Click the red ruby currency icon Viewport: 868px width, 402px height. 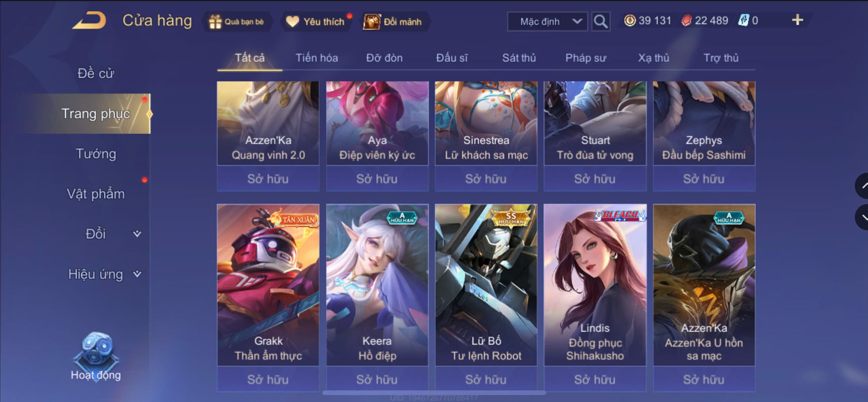pyautogui.click(x=686, y=21)
